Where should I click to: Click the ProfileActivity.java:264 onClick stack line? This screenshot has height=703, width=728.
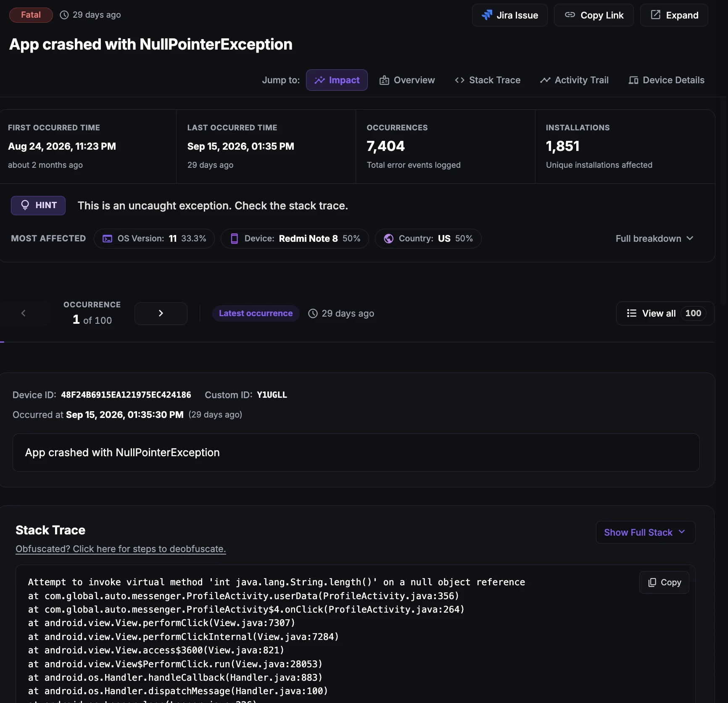click(x=246, y=609)
